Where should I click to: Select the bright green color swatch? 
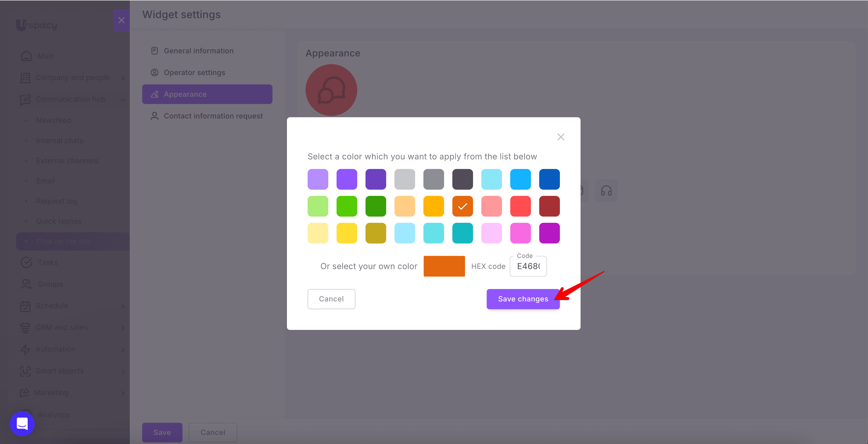[347, 206]
